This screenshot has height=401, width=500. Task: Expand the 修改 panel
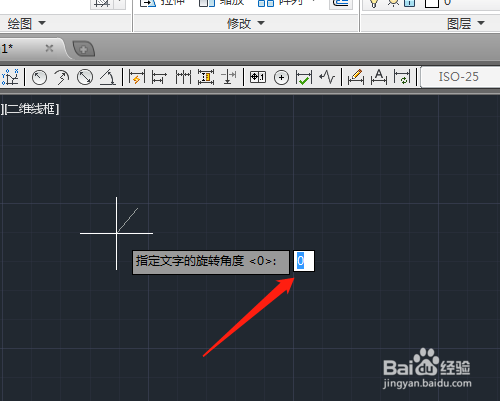coord(246,23)
